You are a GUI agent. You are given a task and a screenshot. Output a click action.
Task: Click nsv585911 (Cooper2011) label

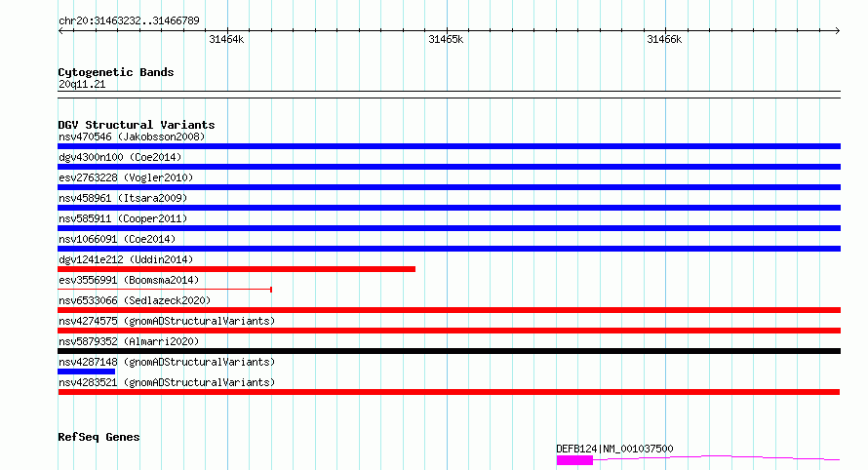123,218
